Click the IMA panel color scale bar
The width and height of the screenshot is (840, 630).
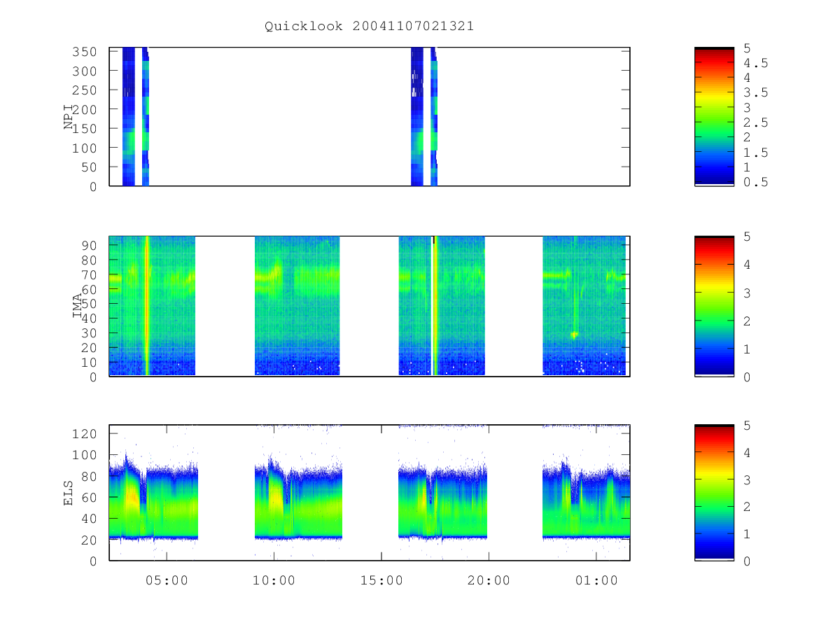[714, 306]
